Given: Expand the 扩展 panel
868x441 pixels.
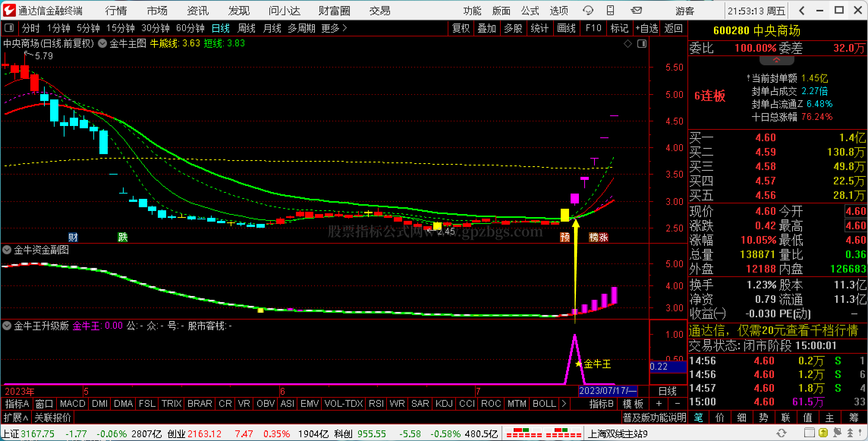Looking at the screenshot, I should click(x=16, y=417).
